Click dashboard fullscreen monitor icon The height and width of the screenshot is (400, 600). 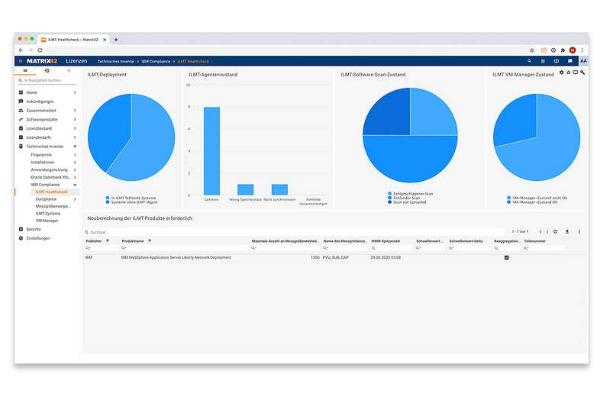[x=575, y=72]
